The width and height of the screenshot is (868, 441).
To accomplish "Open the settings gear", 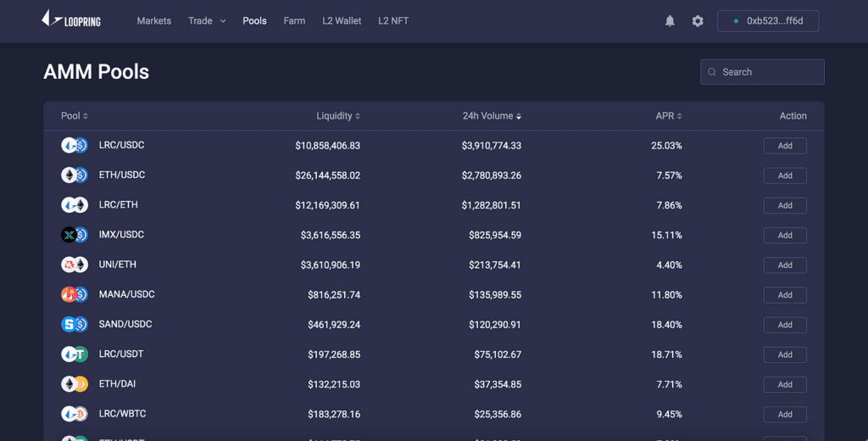I will pos(698,21).
